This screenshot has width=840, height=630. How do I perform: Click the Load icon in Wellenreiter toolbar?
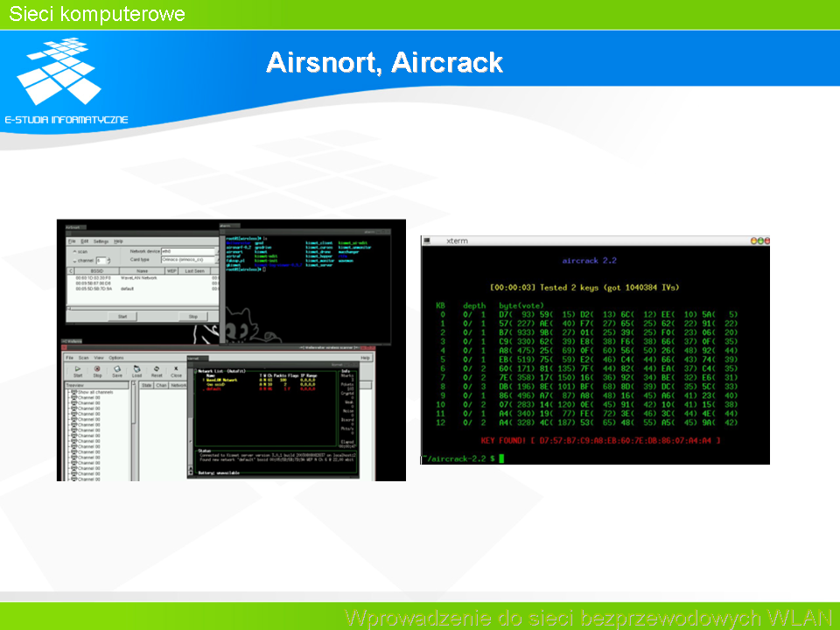pos(137,368)
